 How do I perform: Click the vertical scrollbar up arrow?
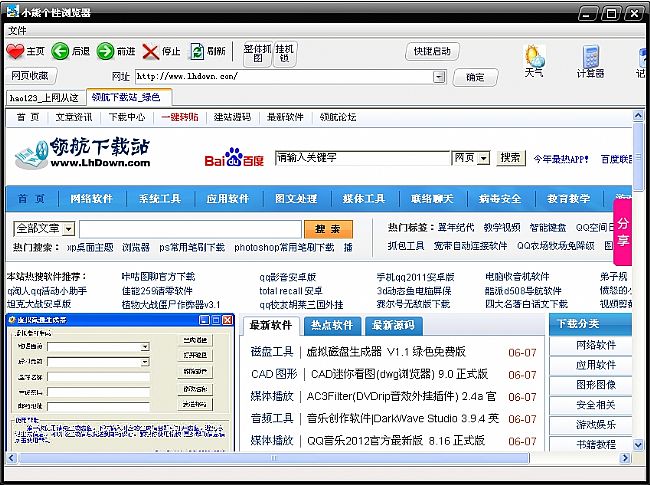click(638, 116)
